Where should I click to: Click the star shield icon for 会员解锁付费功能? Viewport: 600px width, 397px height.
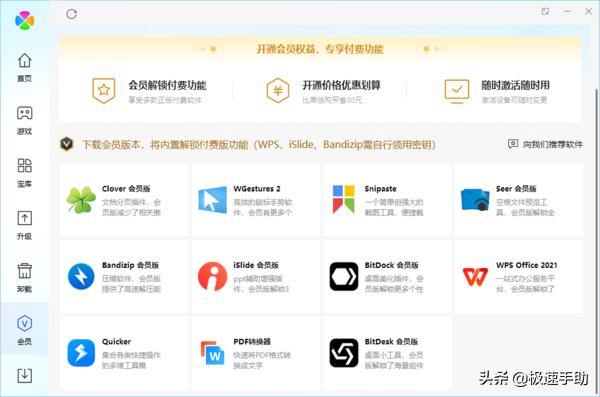pos(104,90)
